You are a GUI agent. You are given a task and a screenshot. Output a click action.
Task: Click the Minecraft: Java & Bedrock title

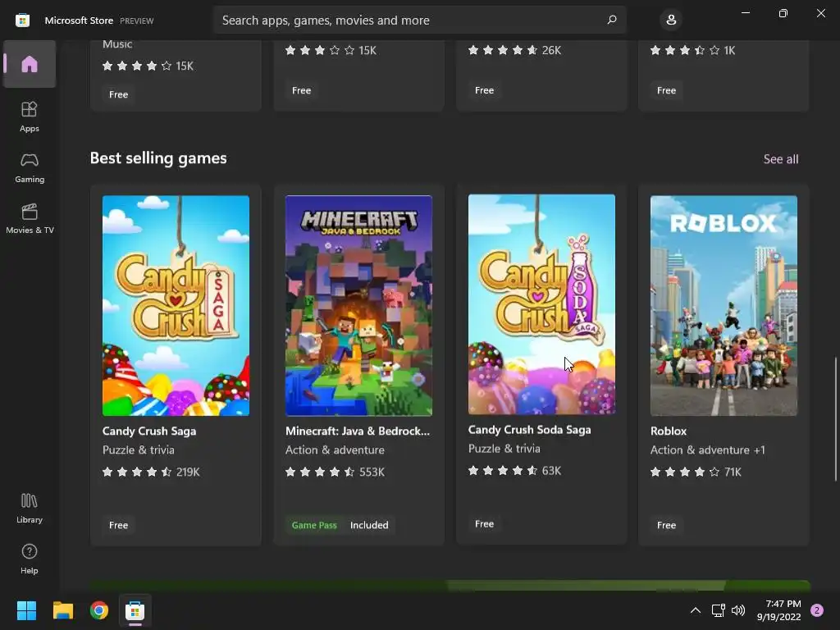[x=358, y=431]
